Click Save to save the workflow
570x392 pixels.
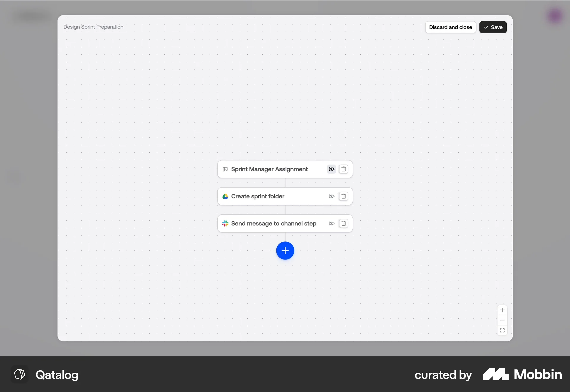493,27
